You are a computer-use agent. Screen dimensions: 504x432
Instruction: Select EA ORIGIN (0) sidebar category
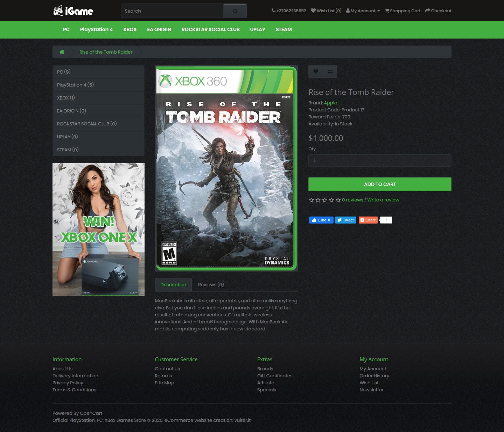point(98,111)
